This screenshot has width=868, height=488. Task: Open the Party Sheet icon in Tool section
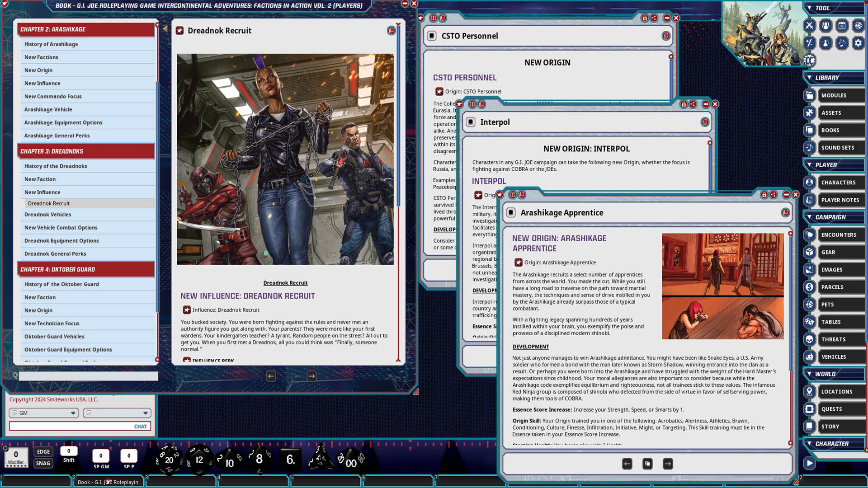tap(826, 26)
